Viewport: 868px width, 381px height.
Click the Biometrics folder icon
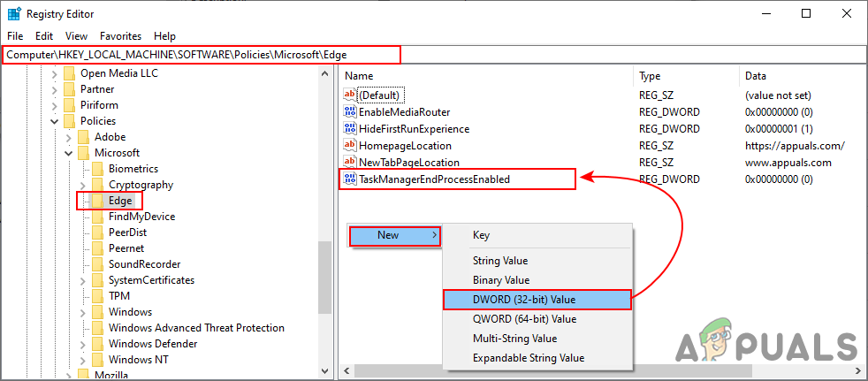click(x=97, y=169)
